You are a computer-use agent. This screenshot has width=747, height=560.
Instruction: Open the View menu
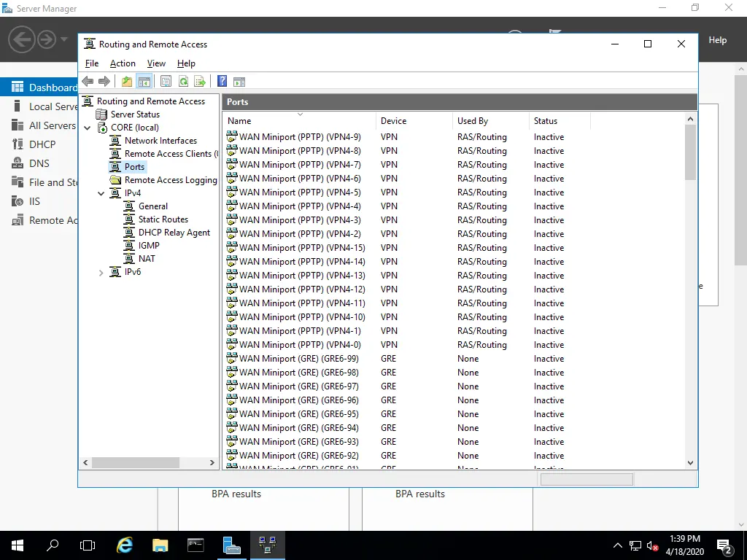(x=156, y=63)
